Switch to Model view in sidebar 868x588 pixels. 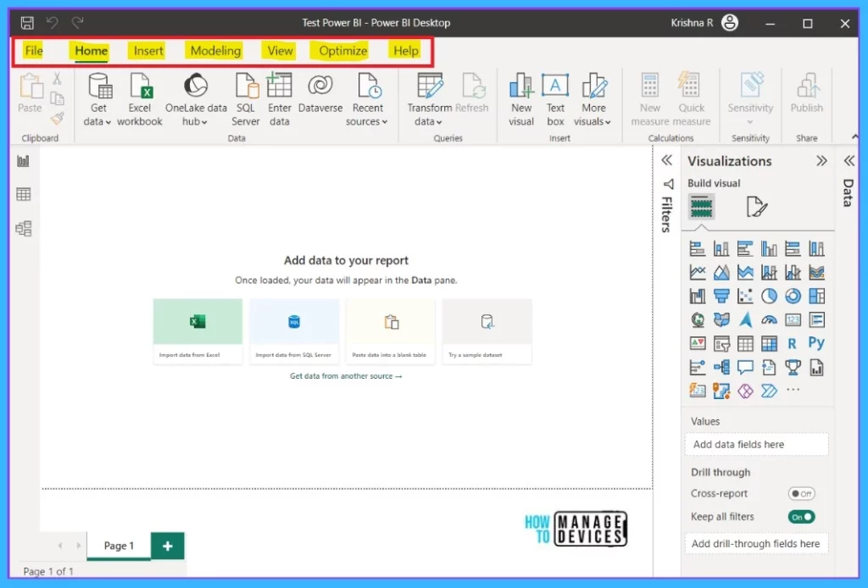click(x=23, y=229)
